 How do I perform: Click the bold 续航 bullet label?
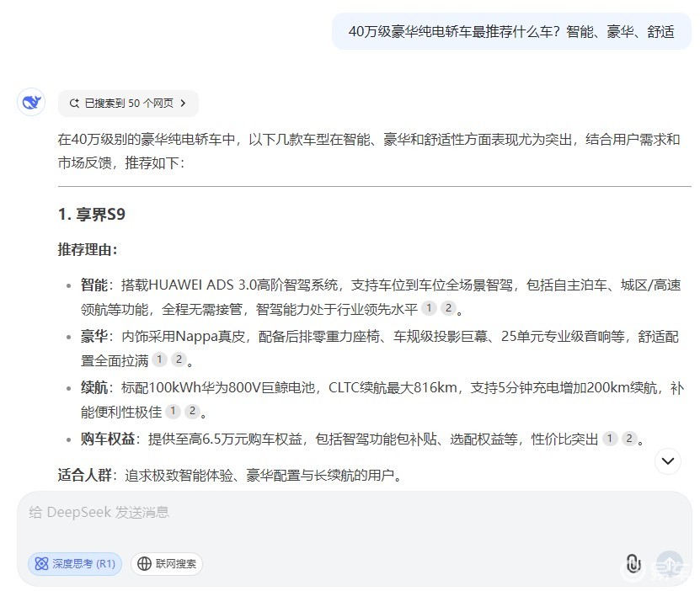(x=94, y=387)
